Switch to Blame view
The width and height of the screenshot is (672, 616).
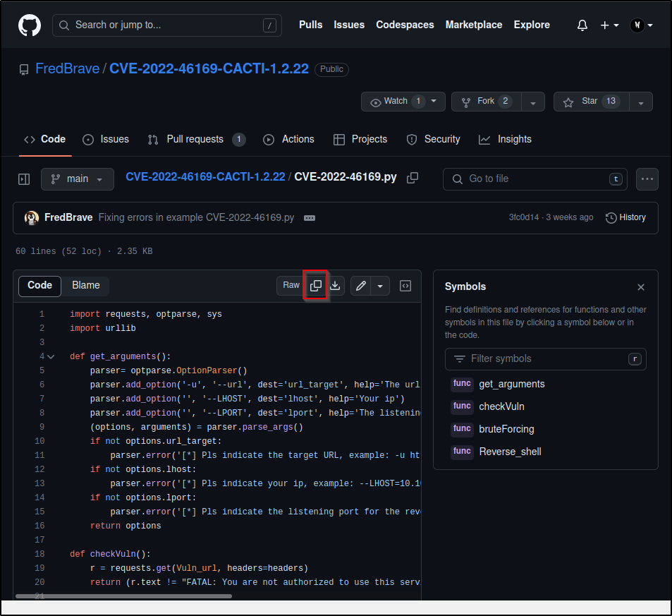tap(86, 286)
